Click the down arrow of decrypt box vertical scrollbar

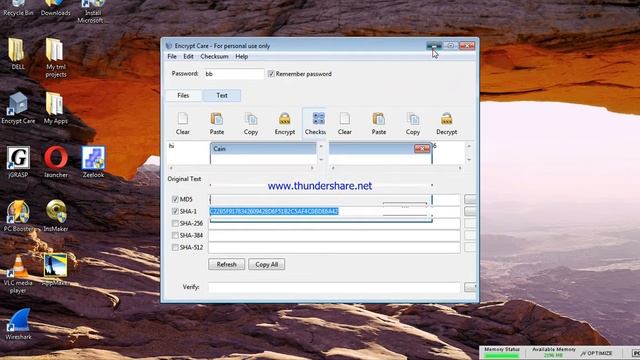pos(469,160)
